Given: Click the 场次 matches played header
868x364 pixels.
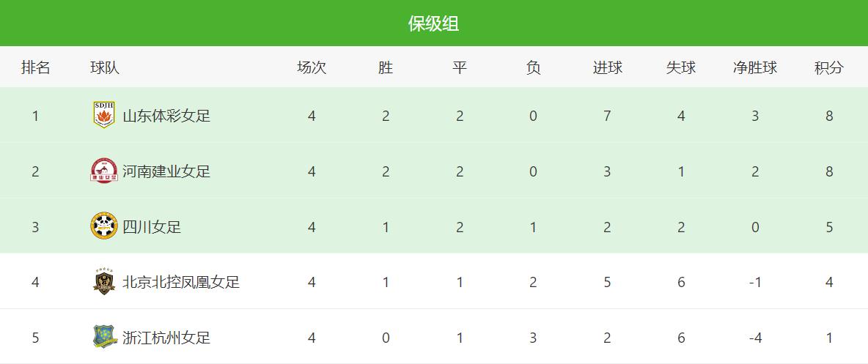Looking at the screenshot, I should click(312, 68).
